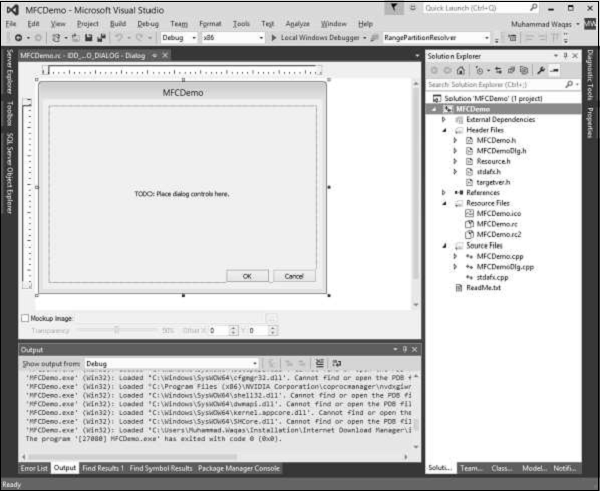600x491 pixels.
Task: Click the Home icon in Solution Explorer
Action: [x=459, y=70]
